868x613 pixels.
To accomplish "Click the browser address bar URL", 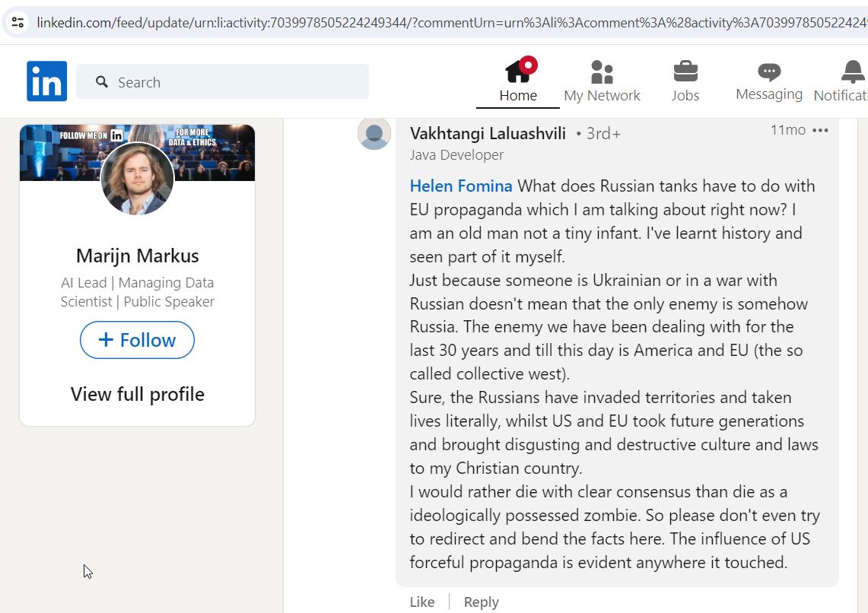I will (452, 23).
